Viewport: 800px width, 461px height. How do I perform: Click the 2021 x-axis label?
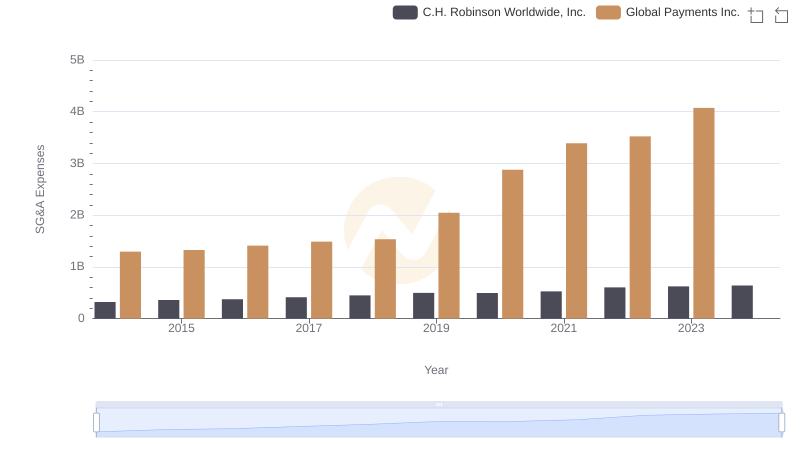click(x=564, y=328)
